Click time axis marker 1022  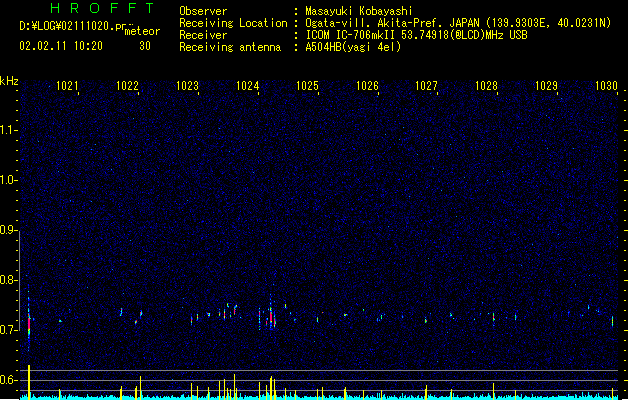[x=127, y=86]
